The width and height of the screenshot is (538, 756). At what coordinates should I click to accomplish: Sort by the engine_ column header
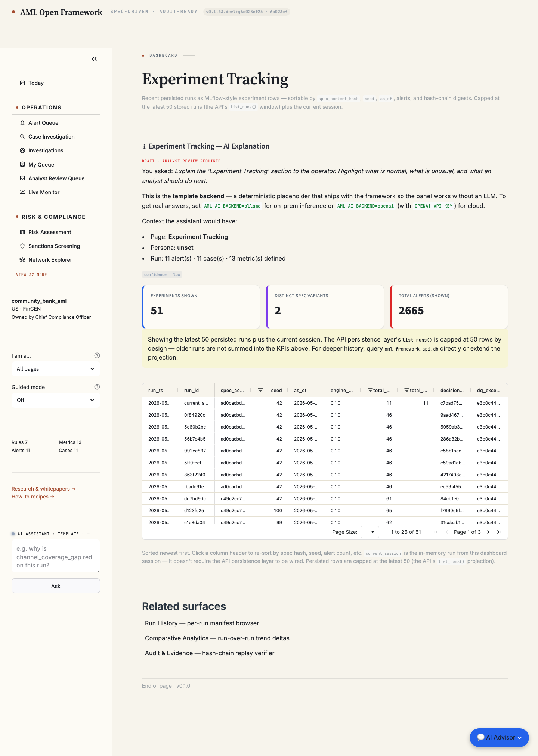coord(341,390)
